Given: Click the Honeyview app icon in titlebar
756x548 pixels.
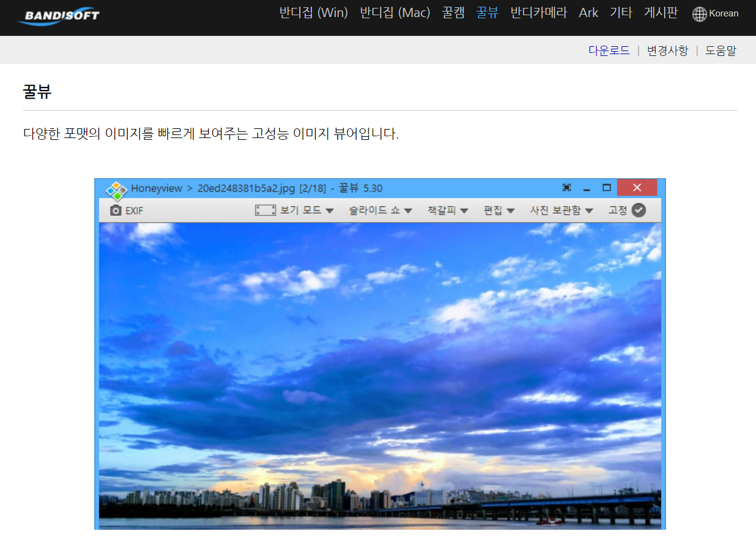Looking at the screenshot, I should coord(116,190).
